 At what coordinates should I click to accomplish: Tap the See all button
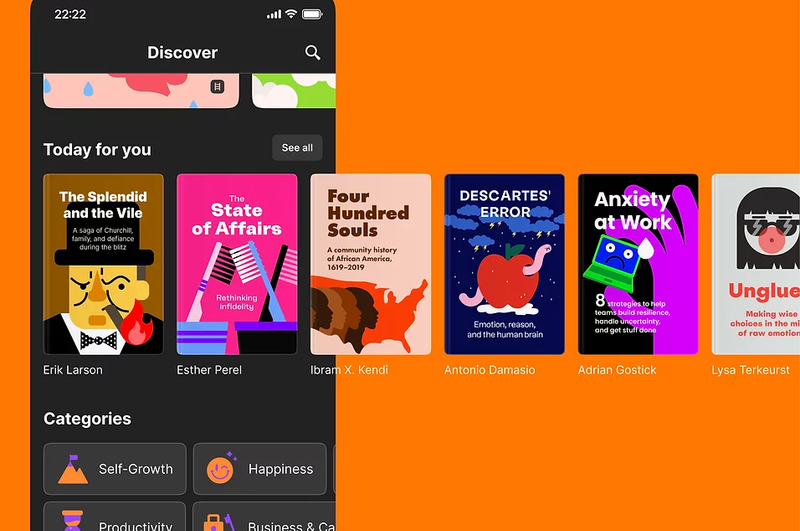297,148
